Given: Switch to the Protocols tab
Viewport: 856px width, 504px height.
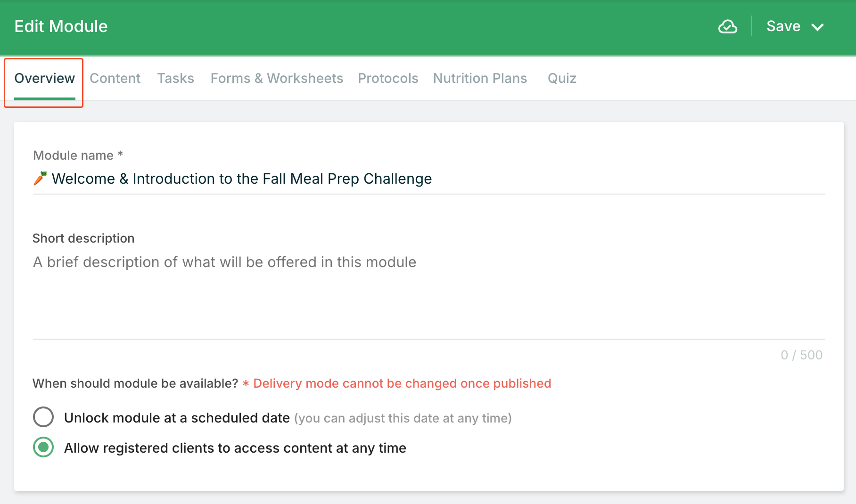Looking at the screenshot, I should pyautogui.click(x=388, y=78).
